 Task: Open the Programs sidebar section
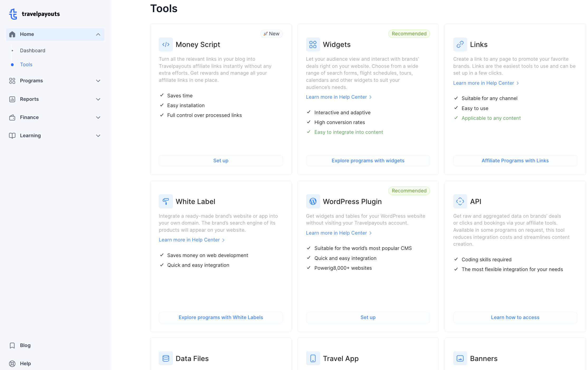(55, 81)
